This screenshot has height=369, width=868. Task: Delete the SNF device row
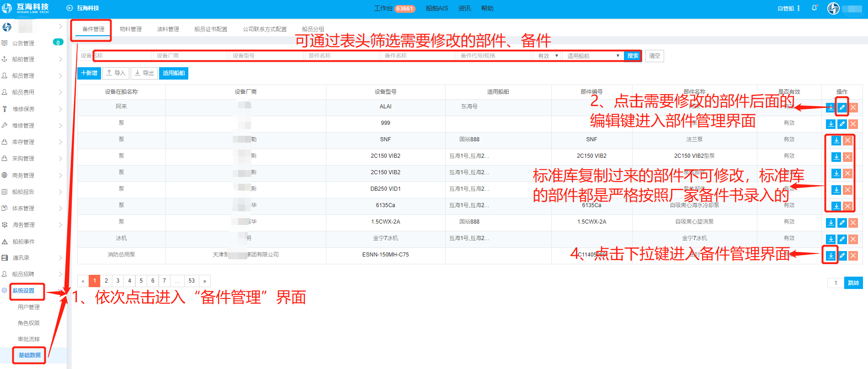click(847, 140)
